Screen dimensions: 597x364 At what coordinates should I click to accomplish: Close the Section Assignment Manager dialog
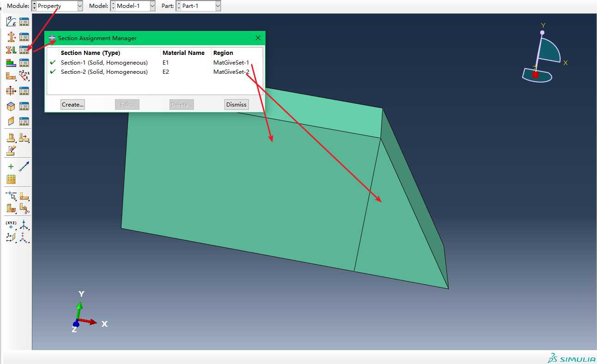(258, 38)
